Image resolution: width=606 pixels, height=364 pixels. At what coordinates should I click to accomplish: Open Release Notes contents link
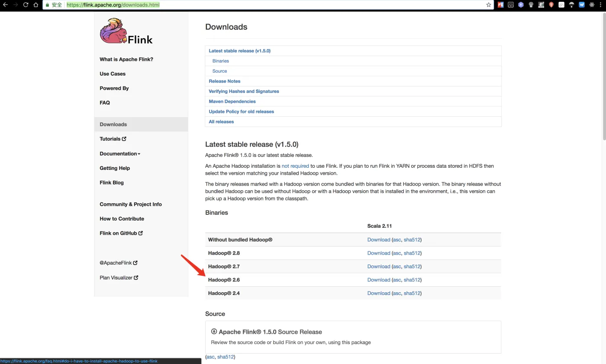pyautogui.click(x=225, y=81)
